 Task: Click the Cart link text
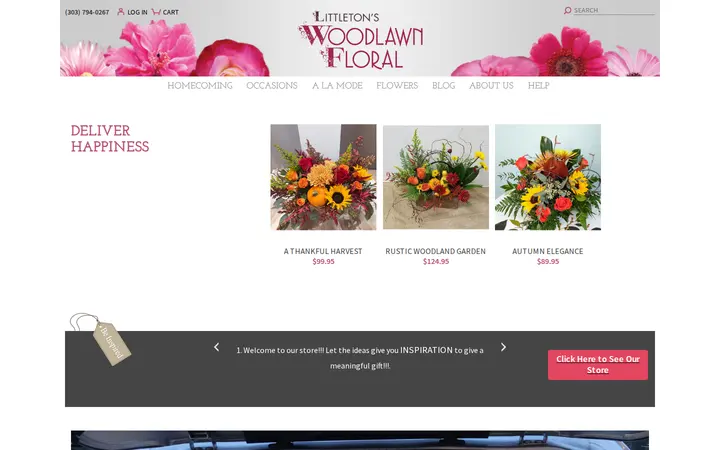pyautogui.click(x=170, y=12)
